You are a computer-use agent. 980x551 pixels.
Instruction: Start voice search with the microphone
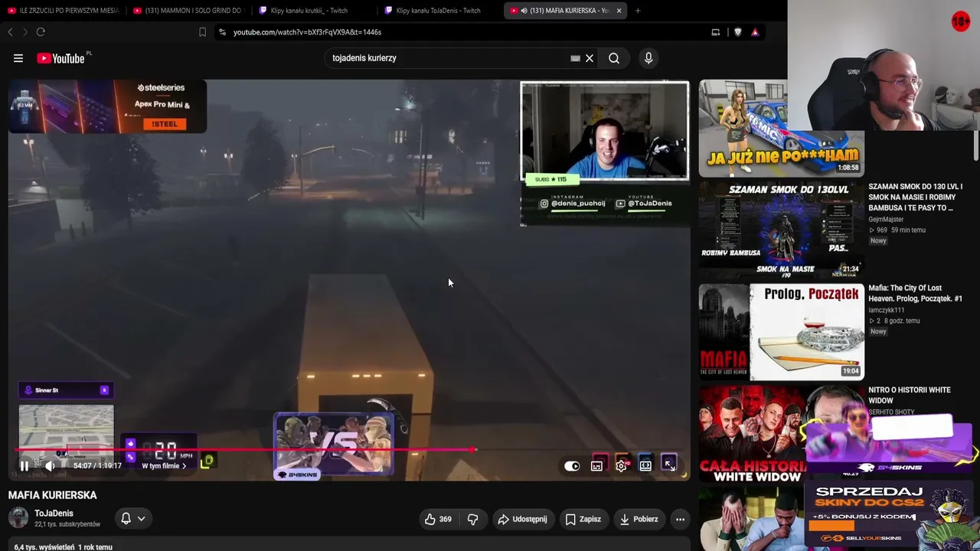point(648,58)
